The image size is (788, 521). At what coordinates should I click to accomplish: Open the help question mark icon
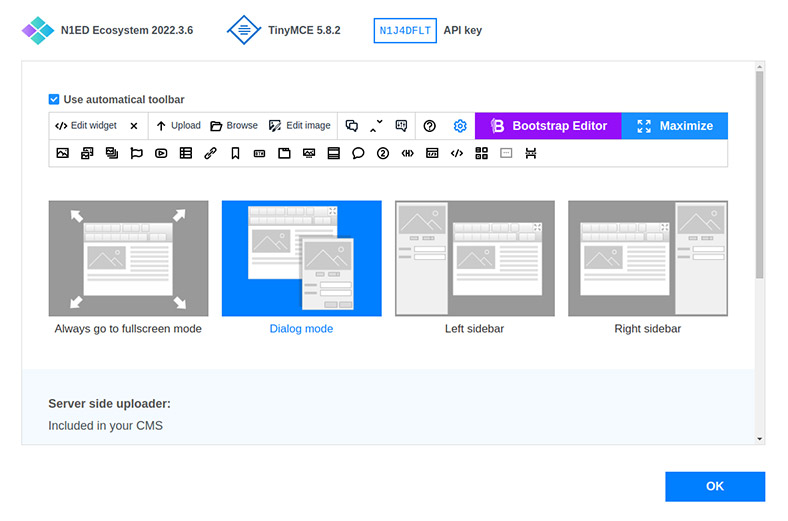tap(430, 126)
